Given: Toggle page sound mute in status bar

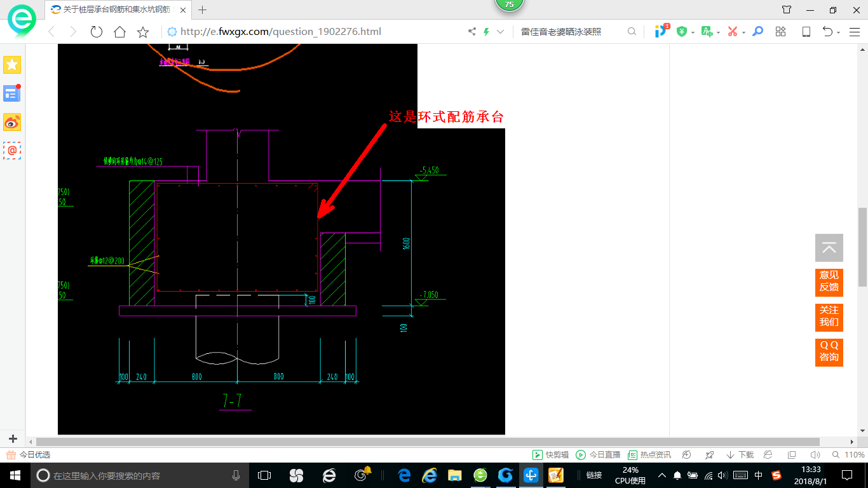Looking at the screenshot, I should coord(815,455).
